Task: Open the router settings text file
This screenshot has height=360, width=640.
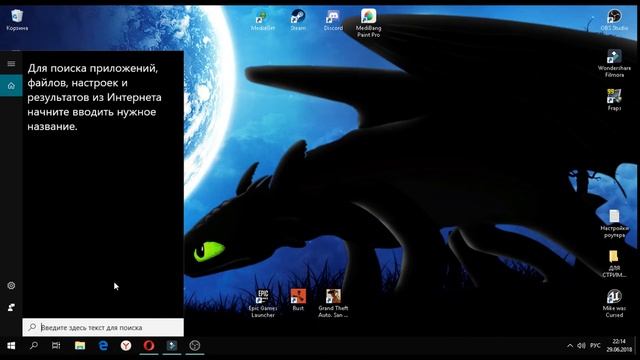Action: (614, 224)
